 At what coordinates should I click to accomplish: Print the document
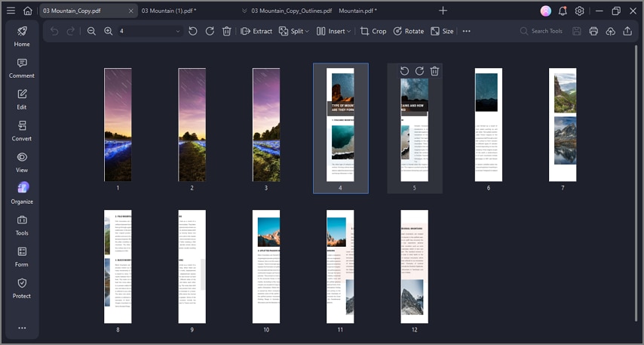pos(593,31)
